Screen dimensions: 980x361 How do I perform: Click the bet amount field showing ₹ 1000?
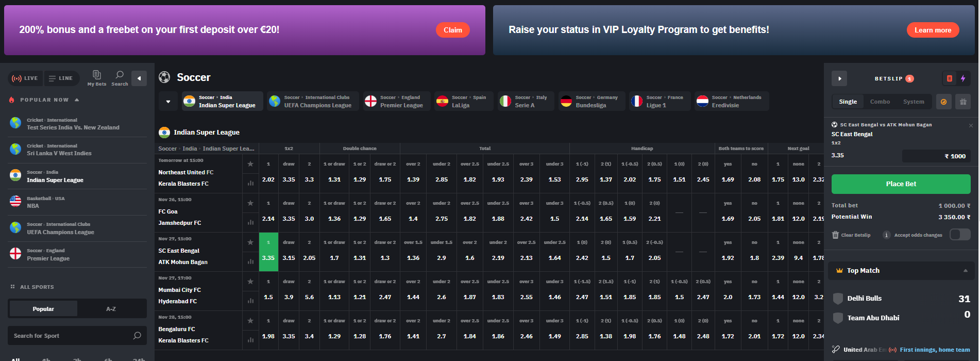pyautogui.click(x=936, y=156)
